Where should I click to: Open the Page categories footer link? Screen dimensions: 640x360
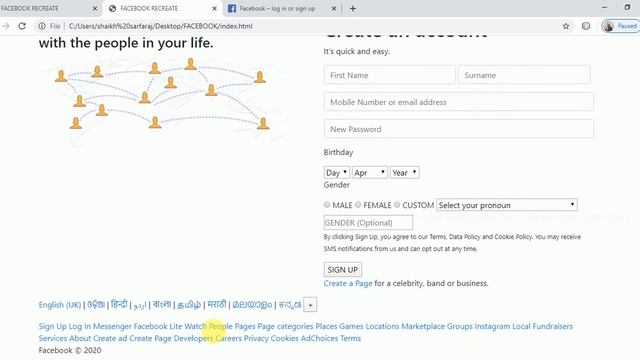coord(285,326)
